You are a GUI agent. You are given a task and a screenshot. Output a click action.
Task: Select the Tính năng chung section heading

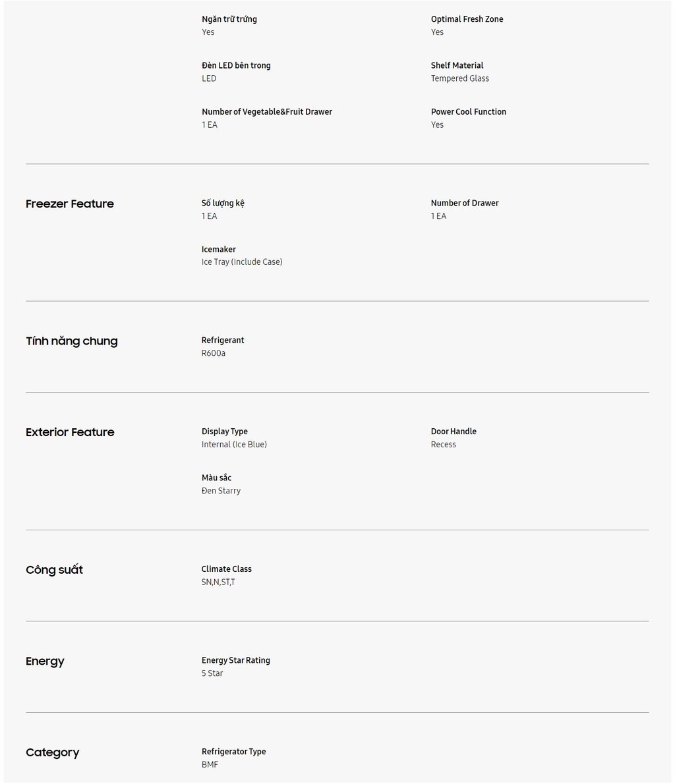point(72,341)
